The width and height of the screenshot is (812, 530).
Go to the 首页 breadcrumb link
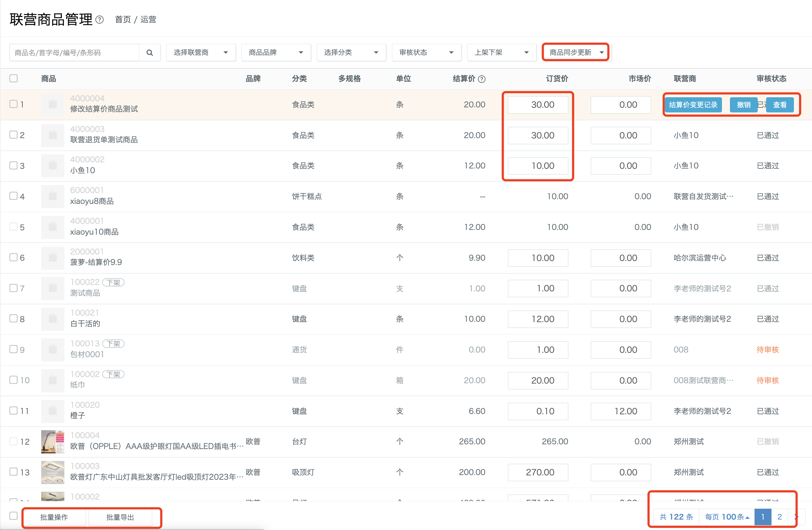pos(123,20)
